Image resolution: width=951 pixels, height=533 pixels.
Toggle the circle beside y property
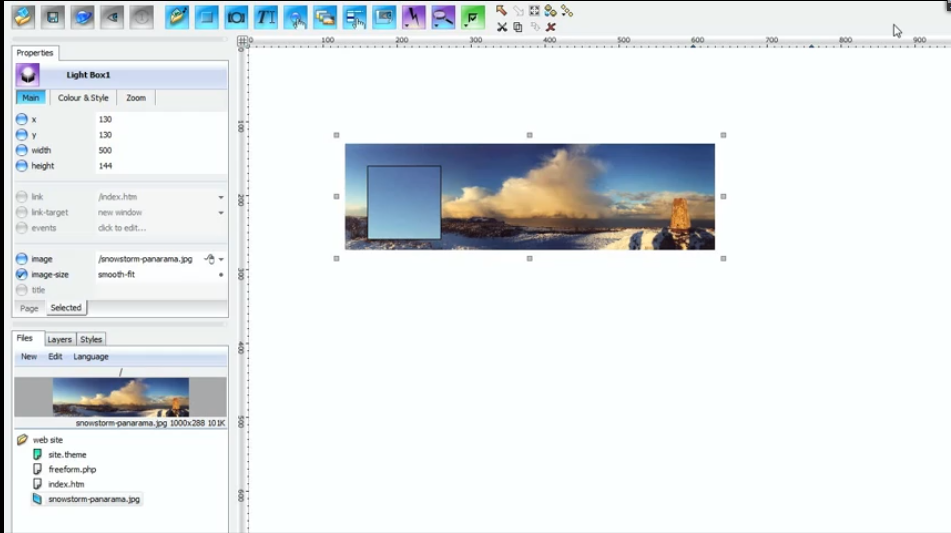coord(22,135)
